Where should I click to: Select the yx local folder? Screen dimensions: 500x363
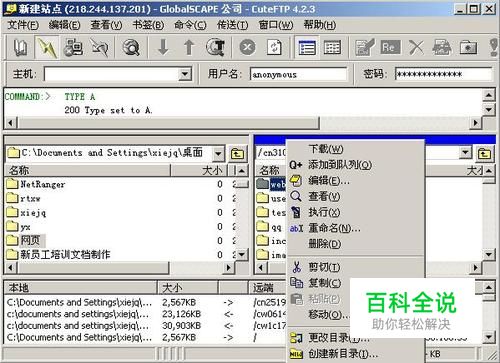(x=19, y=227)
